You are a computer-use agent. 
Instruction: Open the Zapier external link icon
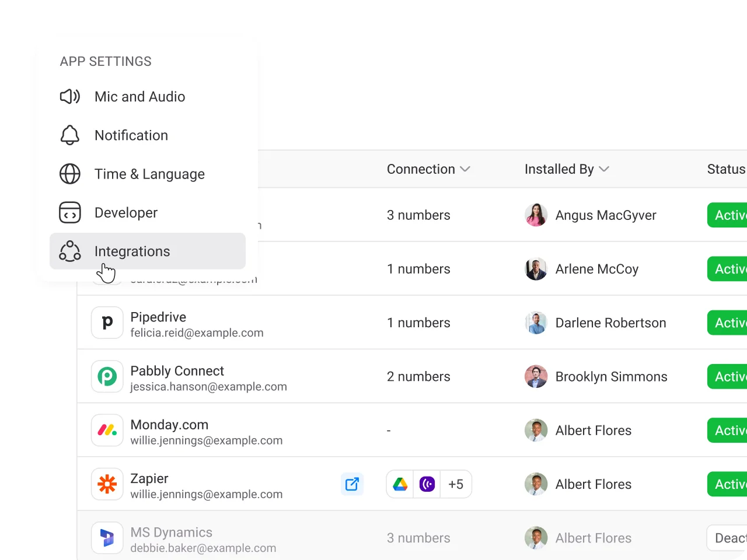[352, 484]
